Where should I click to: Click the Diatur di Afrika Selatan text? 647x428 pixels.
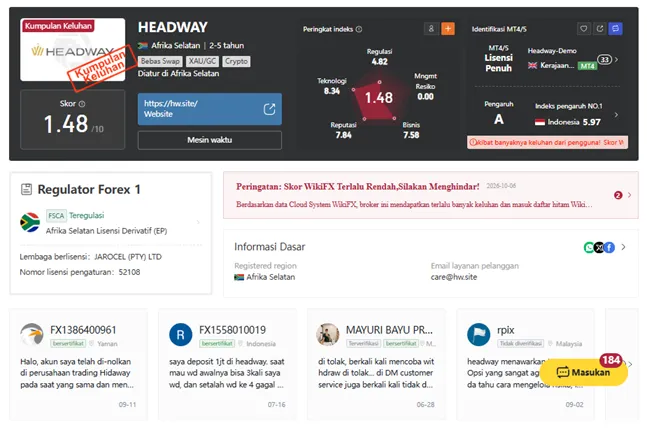[179, 73]
